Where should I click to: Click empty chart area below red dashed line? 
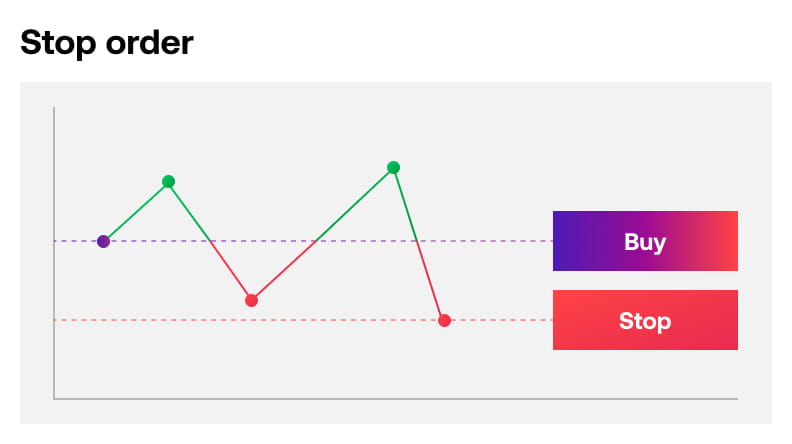coord(300,360)
